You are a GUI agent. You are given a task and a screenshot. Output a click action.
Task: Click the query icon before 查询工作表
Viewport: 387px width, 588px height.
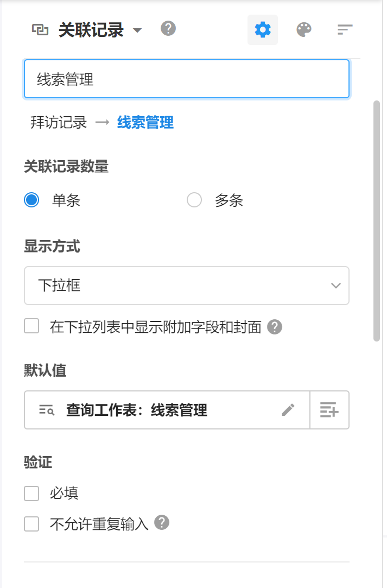(47, 410)
